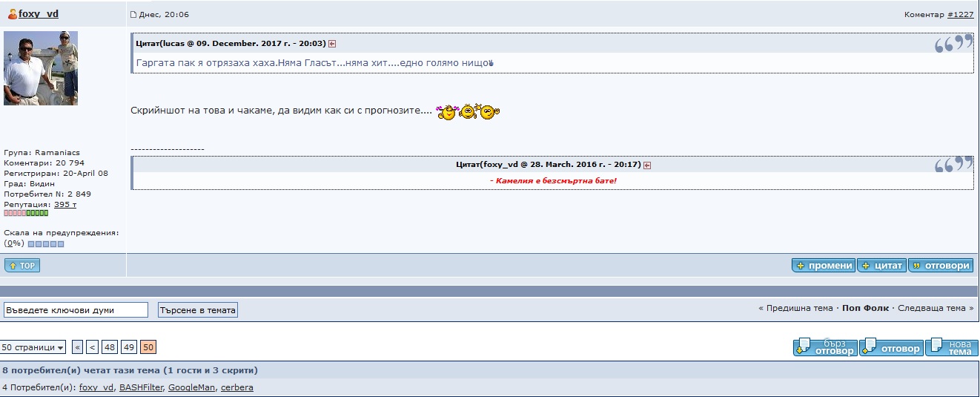Open page 49 of the topic
The height and width of the screenshot is (397, 980).
[129, 347]
